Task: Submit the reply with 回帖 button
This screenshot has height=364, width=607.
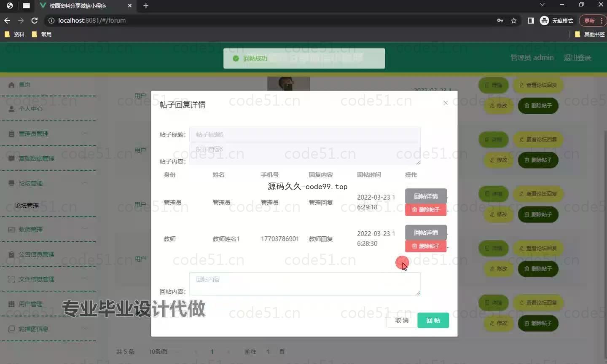Action: (x=433, y=320)
